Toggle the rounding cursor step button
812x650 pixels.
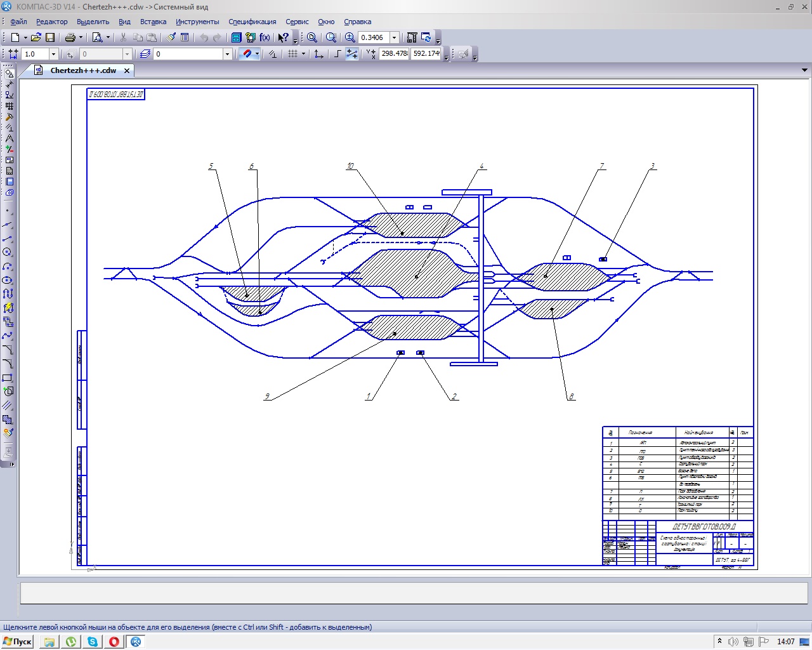tap(352, 54)
